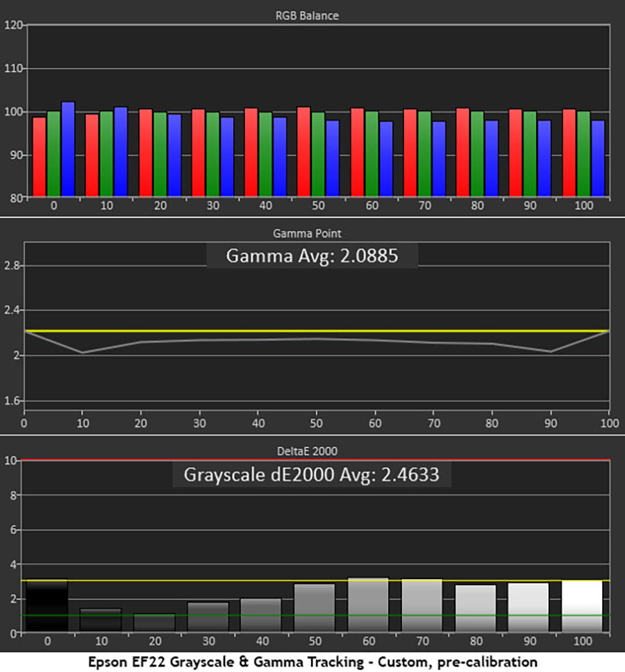Click the RGB Balance chart title
The height and width of the screenshot is (672, 625).
tap(307, 16)
